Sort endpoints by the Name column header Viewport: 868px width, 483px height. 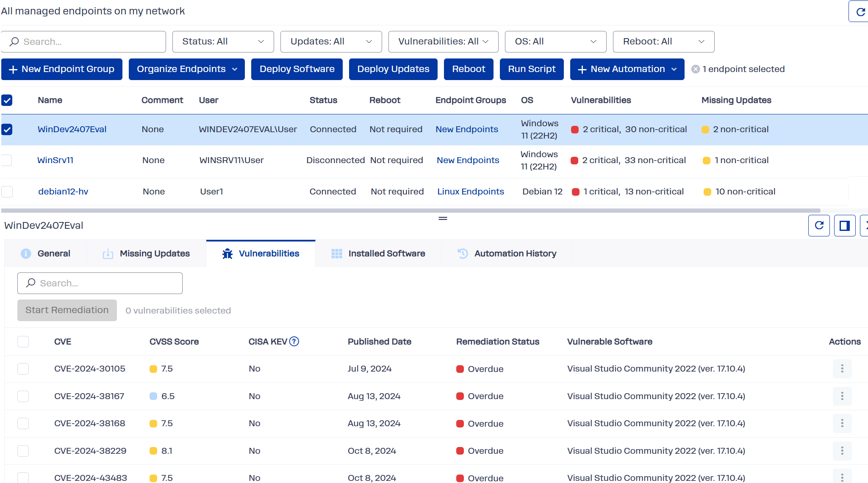(x=50, y=100)
